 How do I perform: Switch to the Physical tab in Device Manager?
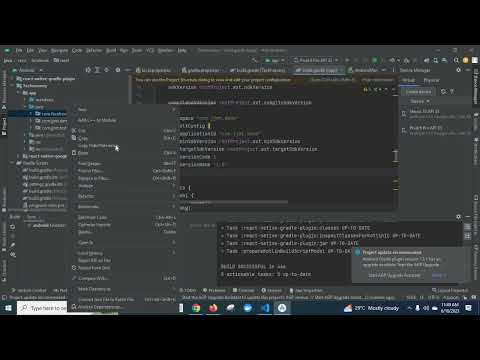(431, 80)
